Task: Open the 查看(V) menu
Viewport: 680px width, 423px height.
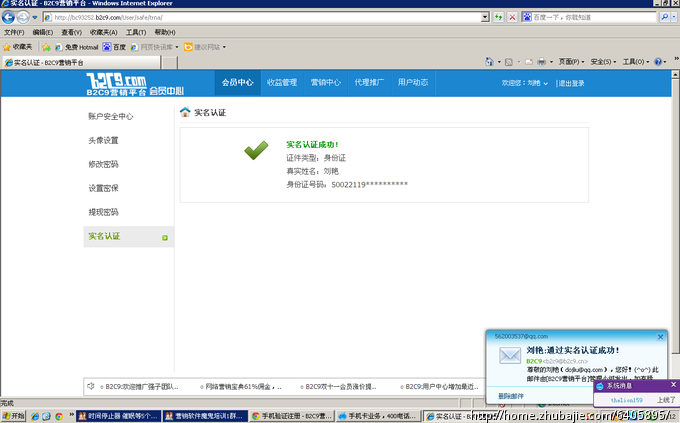Action: 71,33
